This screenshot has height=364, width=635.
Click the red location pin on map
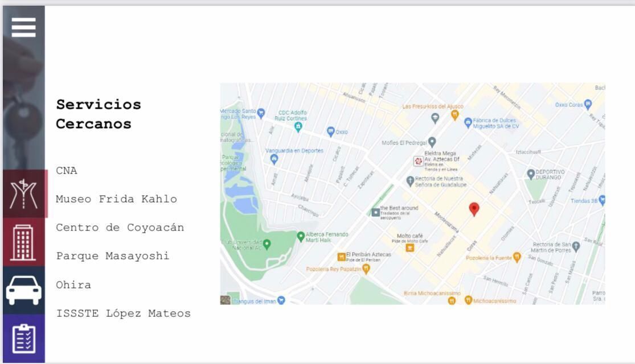coord(474,209)
